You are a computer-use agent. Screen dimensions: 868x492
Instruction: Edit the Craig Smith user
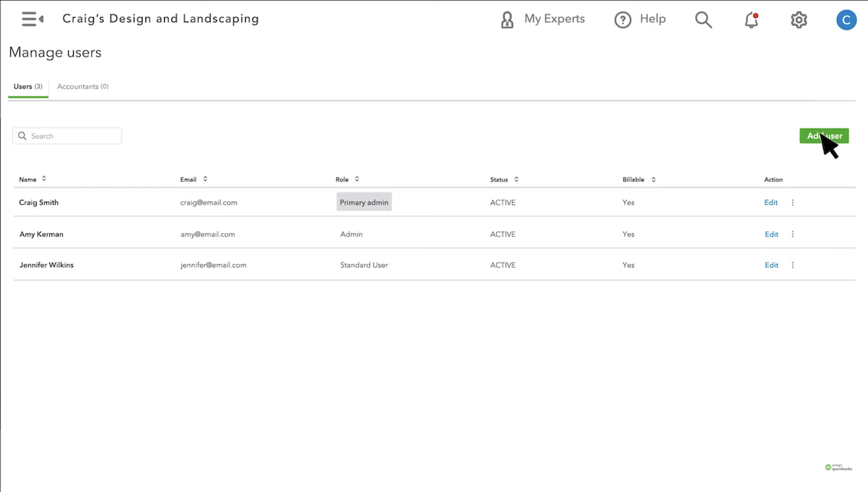point(771,203)
